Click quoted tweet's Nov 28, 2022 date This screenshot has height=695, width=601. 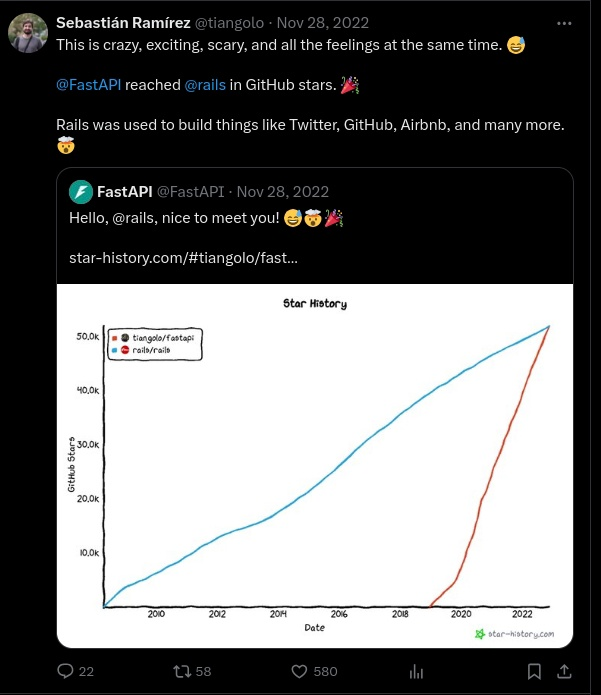coord(283,191)
